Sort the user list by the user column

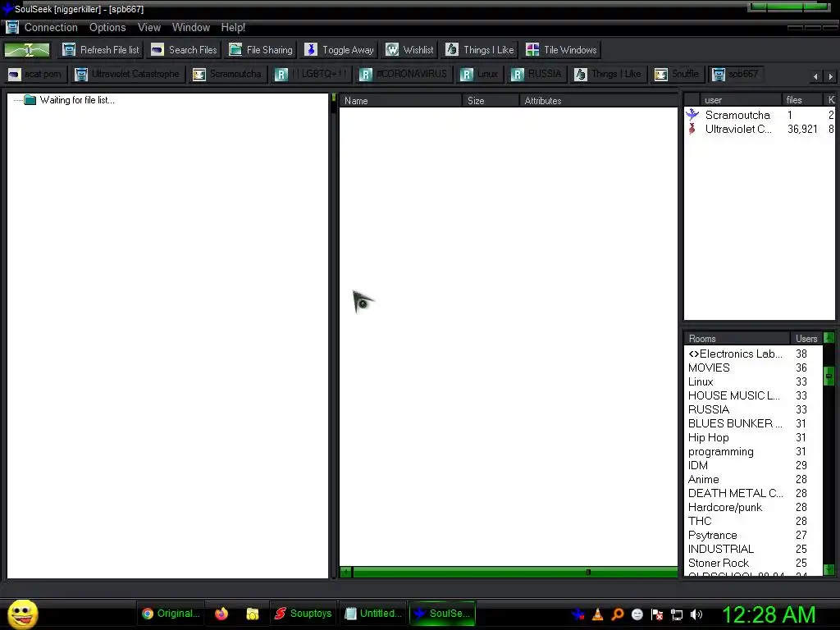pyautogui.click(x=741, y=100)
